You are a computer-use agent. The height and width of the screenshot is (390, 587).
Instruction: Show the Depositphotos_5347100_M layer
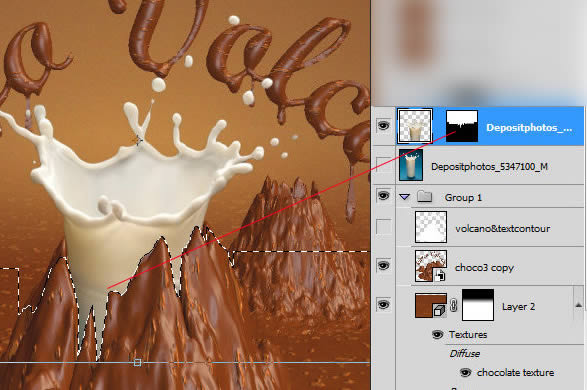tap(384, 165)
